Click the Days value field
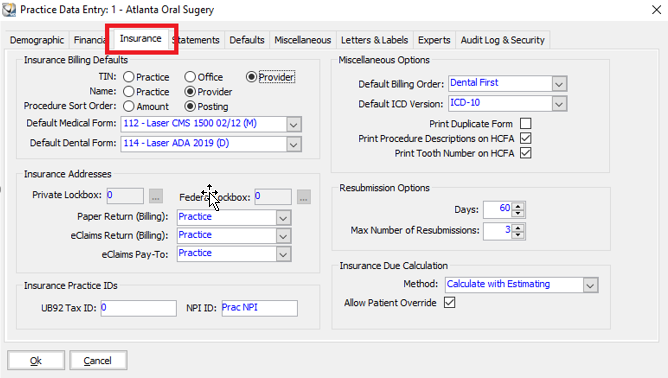This screenshot has width=668, height=378. point(498,209)
